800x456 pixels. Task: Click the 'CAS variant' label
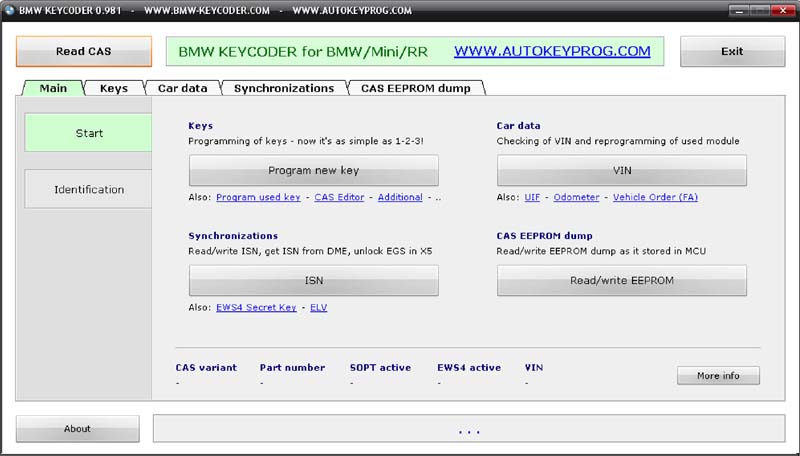point(206,368)
